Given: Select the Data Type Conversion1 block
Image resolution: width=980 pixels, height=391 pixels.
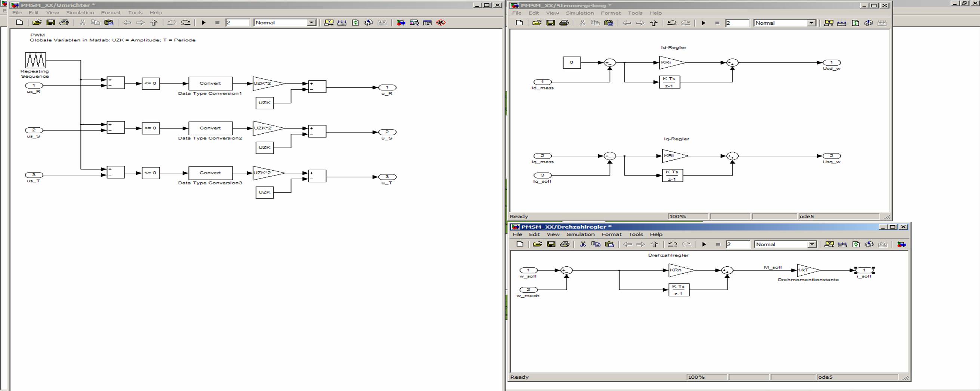Looking at the screenshot, I should pyautogui.click(x=210, y=84).
